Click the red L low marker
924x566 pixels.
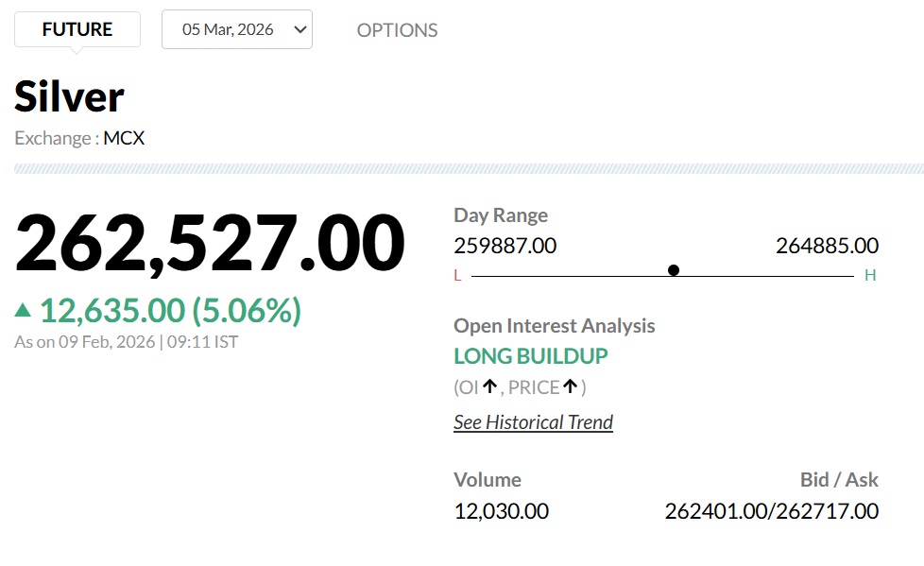pos(458,276)
